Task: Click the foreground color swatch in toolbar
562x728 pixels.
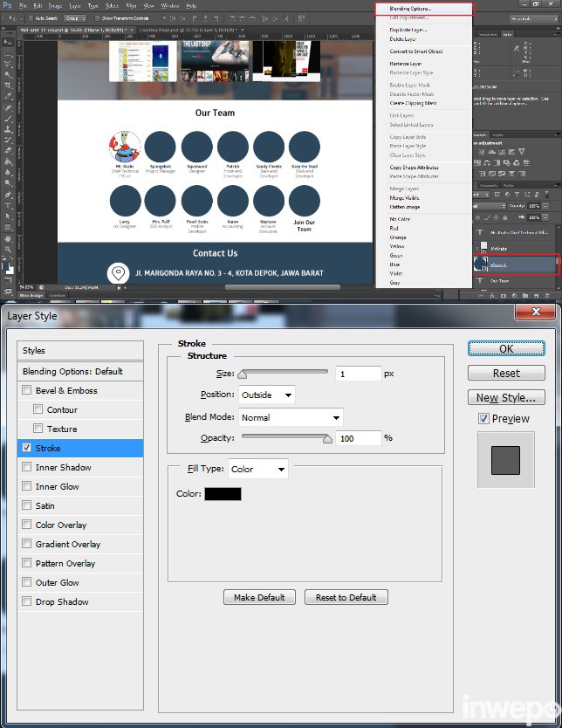Action: coord(5,266)
